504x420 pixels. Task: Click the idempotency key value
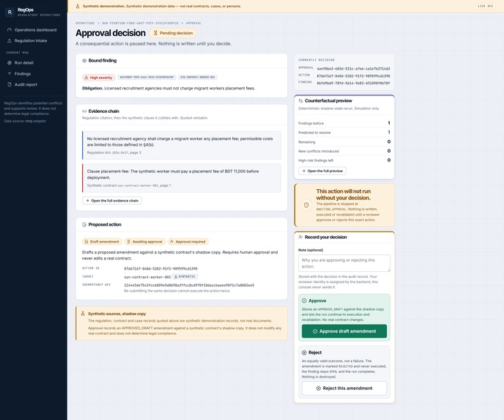tap(189, 285)
